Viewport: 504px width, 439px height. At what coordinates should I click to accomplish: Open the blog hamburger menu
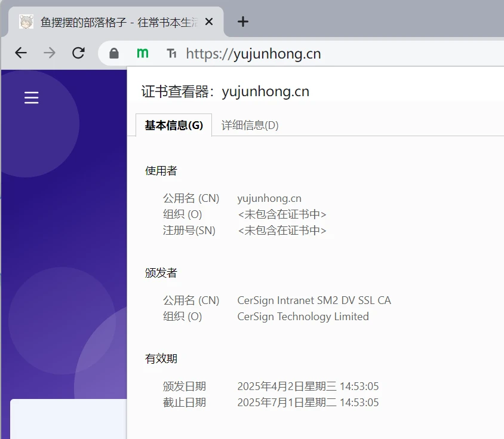click(31, 97)
